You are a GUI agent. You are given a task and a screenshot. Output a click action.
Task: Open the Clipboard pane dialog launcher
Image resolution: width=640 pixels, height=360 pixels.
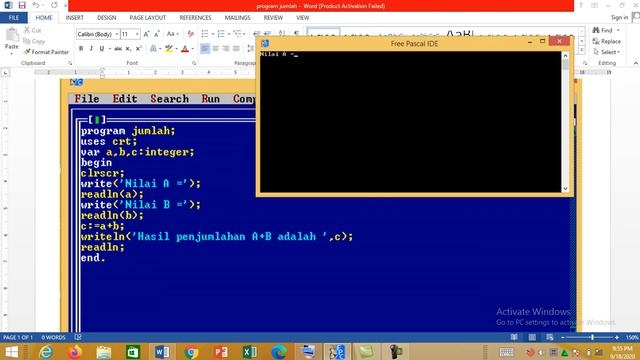[x=70, y=63]
